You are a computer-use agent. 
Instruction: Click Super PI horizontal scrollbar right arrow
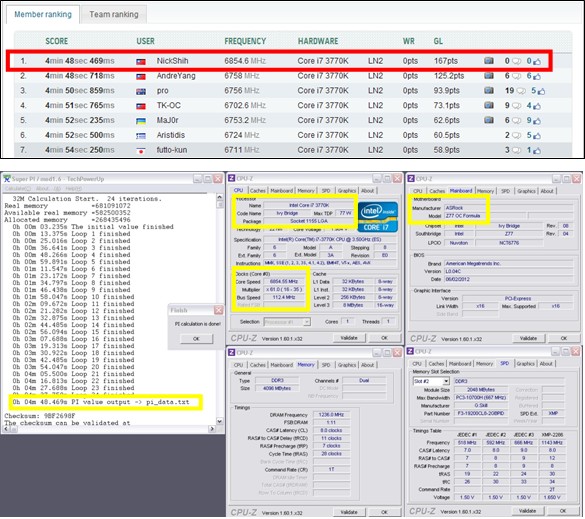(x=212, y=429)
